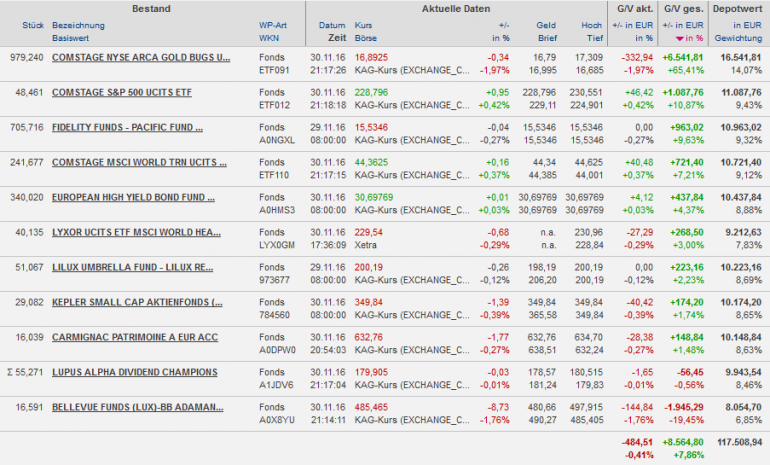The image size is (770, 465).
Task: Click the Depotwert 'in EUR' header
Action: click(747, 25)
